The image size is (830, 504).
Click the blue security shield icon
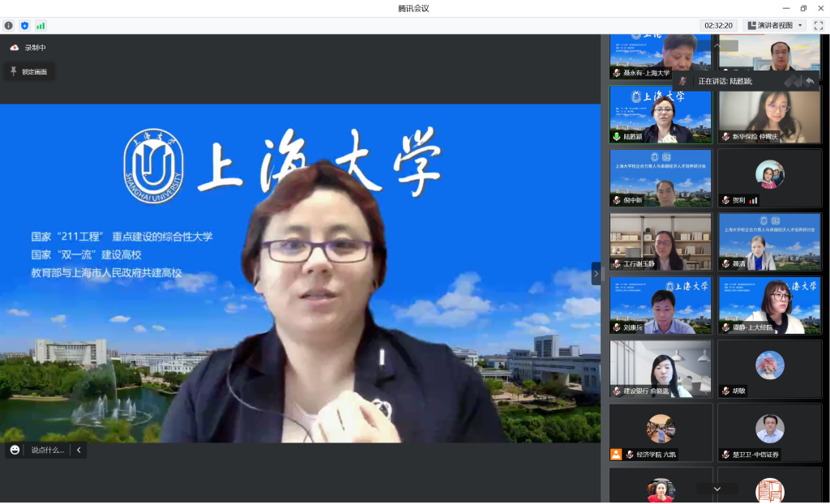24,25
